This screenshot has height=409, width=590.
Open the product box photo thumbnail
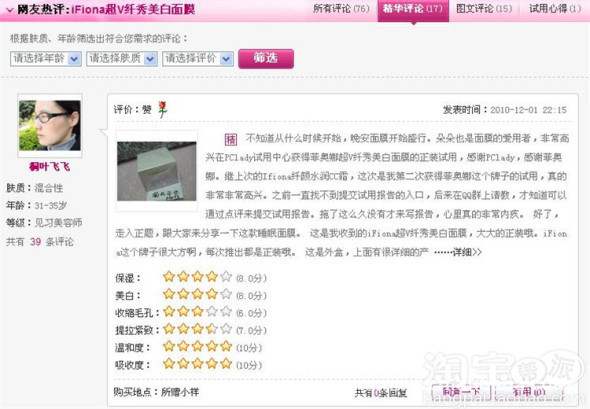[x=157, y=171]
